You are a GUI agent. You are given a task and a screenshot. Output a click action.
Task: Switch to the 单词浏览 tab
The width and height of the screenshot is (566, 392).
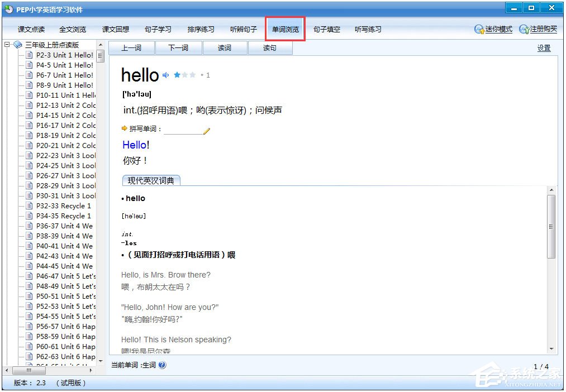pos(285,28)
